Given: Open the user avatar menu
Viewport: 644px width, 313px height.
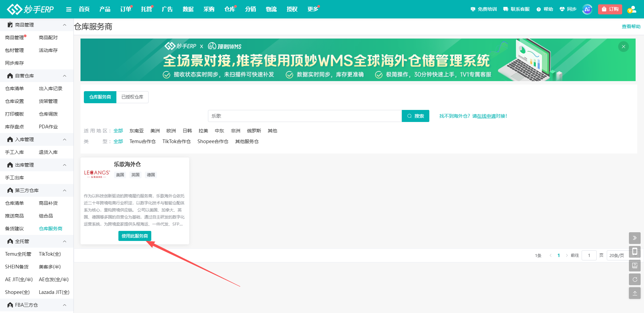Looking at the screenshot, I should point(632,9).
